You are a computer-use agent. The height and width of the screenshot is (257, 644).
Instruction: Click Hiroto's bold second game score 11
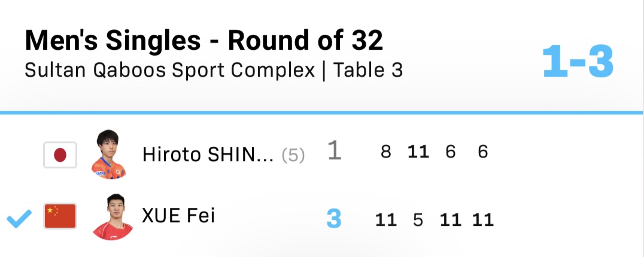pos(418,152)
